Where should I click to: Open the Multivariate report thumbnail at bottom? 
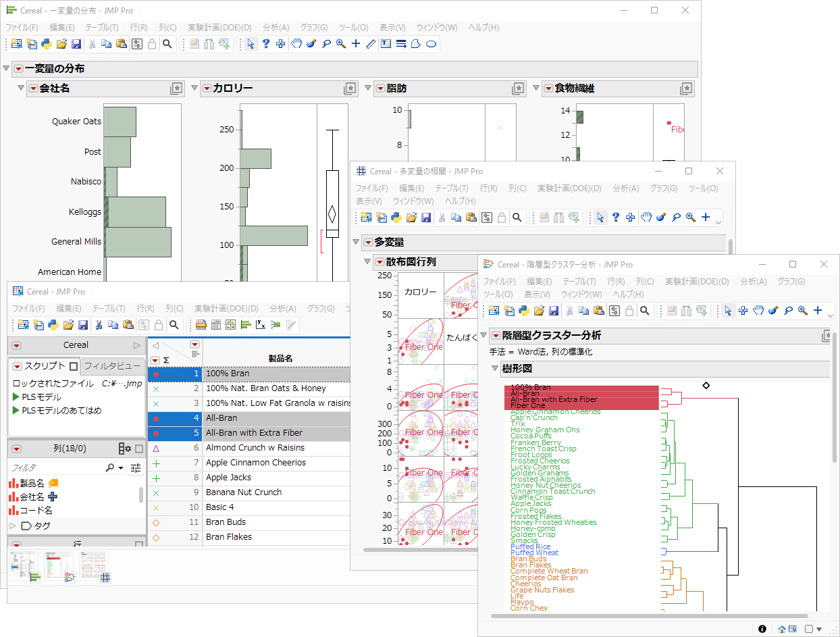[x=95, y=567]
